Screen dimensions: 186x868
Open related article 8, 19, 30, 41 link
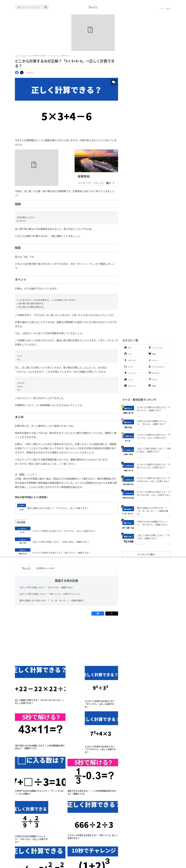pyautogui.click(x=52, y=601)
